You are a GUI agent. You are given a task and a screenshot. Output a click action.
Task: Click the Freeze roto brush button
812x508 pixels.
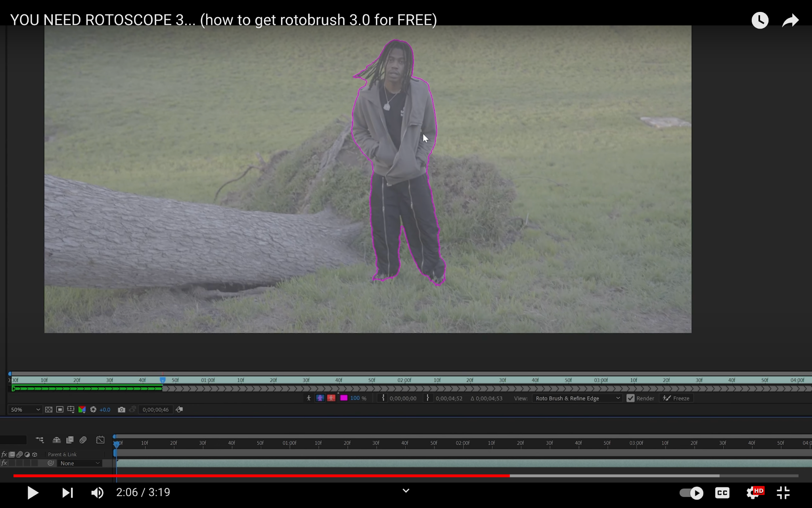(676, 398)
